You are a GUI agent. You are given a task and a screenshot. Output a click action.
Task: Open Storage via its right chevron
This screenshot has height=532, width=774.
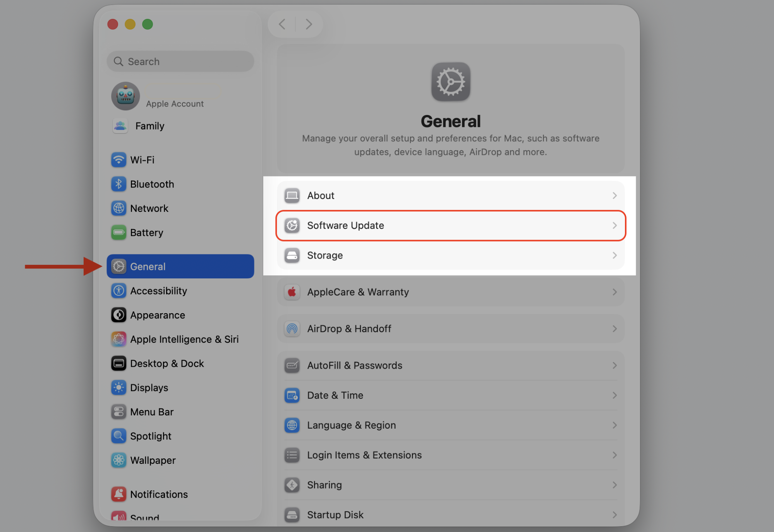pos(614,256)
